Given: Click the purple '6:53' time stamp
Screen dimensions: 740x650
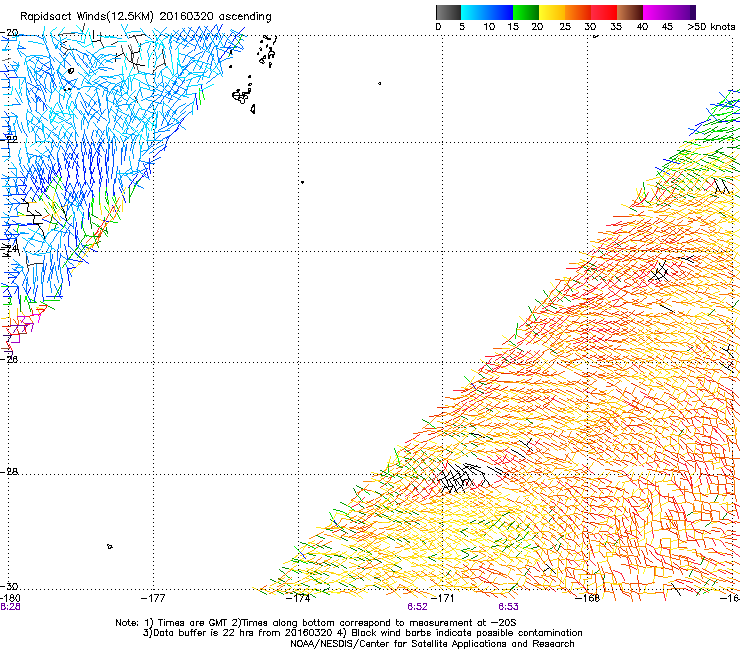Looking at the screenshot, I should point(508,607).
